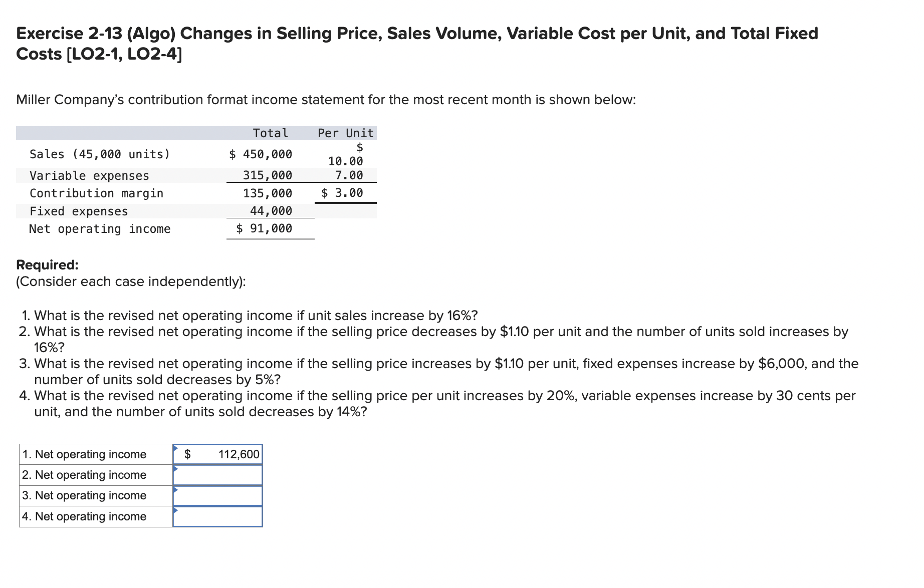The image size is (924, 588).
Task: Click the Variable expenses row label
Action: point(89,175)
